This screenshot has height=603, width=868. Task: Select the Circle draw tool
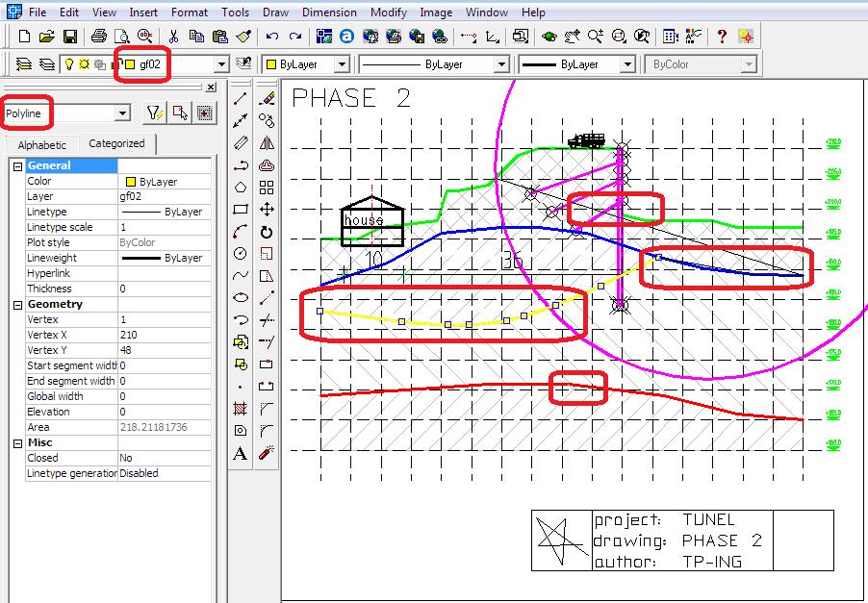pyautogui.click(x=241, y=253)
